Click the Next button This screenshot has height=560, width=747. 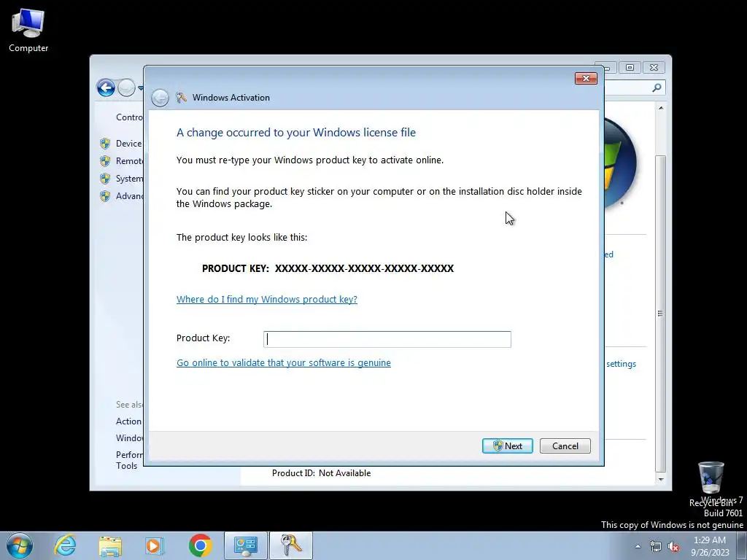pyautogui.click(x=508, y=446)
